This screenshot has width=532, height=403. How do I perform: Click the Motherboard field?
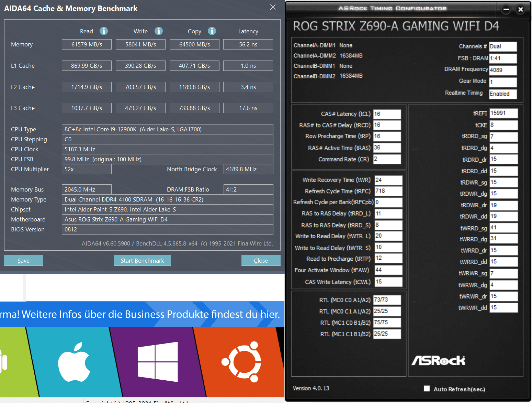click(168, 219)
